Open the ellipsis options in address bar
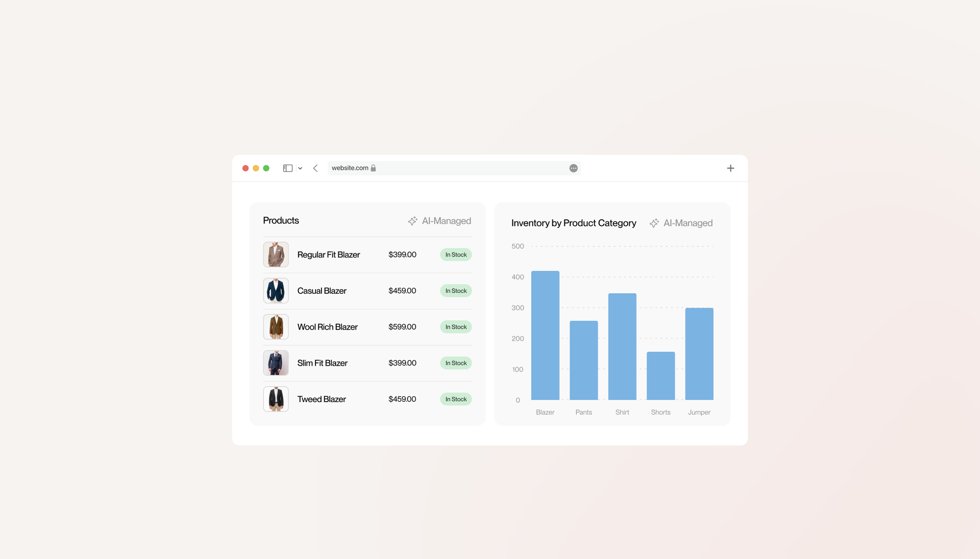Image resolution: width=980 pixels, height=559 pixels. 573,168
